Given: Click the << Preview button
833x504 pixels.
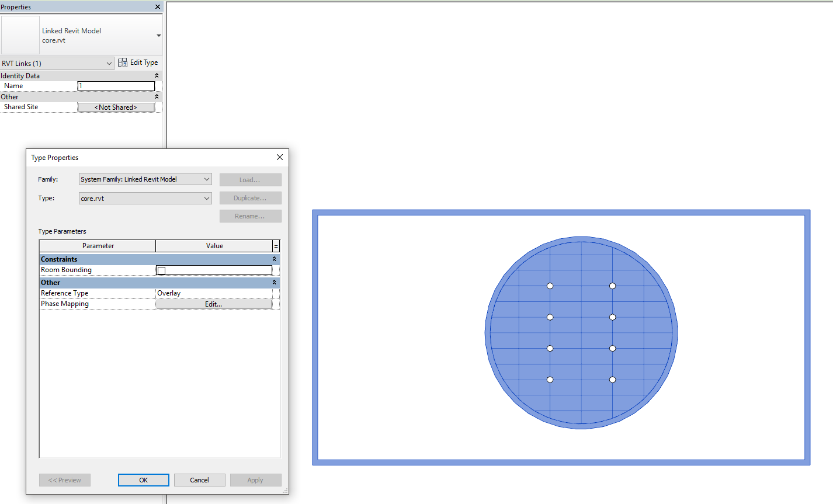Looking at the screenshot, I should click(64, 479).
